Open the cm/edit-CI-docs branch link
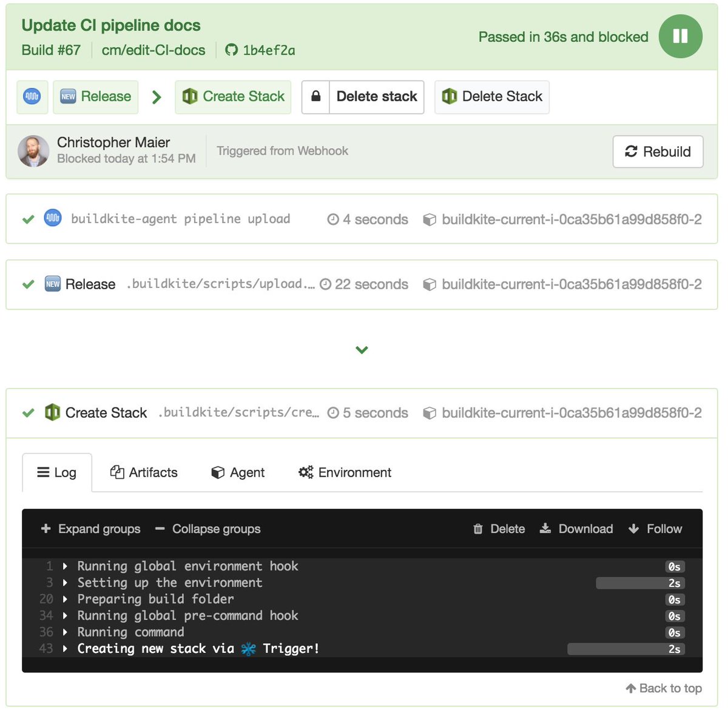 [153, 50]
